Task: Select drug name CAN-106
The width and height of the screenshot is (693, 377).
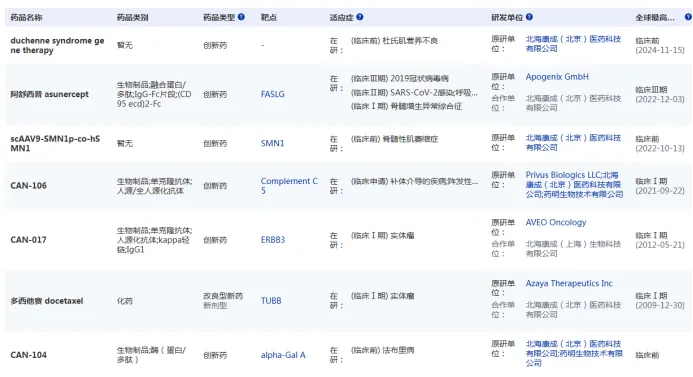Action: [x=28, y=186]
